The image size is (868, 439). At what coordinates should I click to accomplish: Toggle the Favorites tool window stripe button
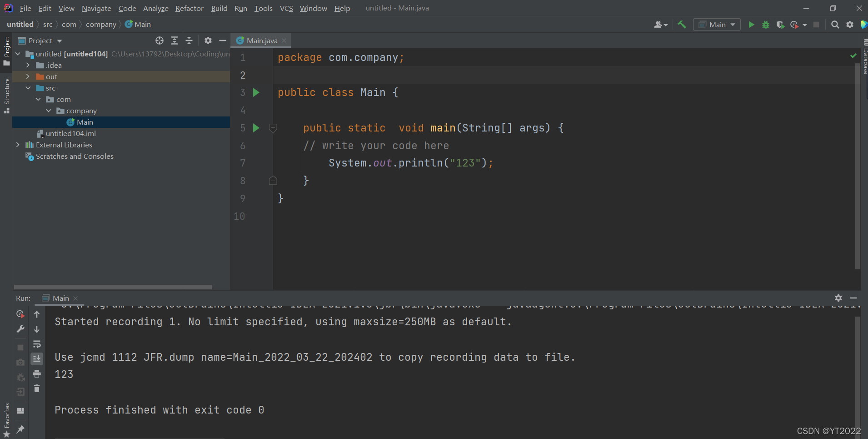(6, 420)
